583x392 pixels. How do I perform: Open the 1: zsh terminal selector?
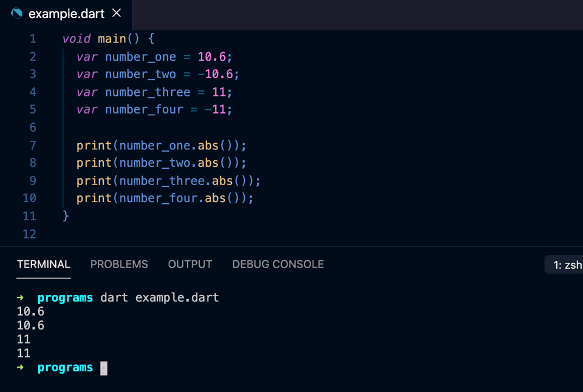(x=567, y=264)
